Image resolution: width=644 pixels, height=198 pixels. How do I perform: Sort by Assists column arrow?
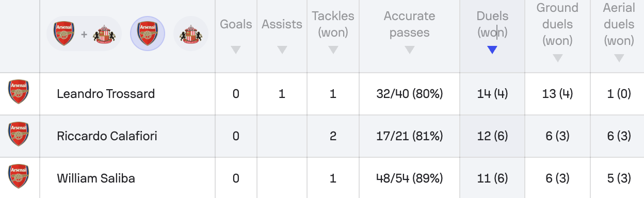pyautogui.click(x=282, y=50)
